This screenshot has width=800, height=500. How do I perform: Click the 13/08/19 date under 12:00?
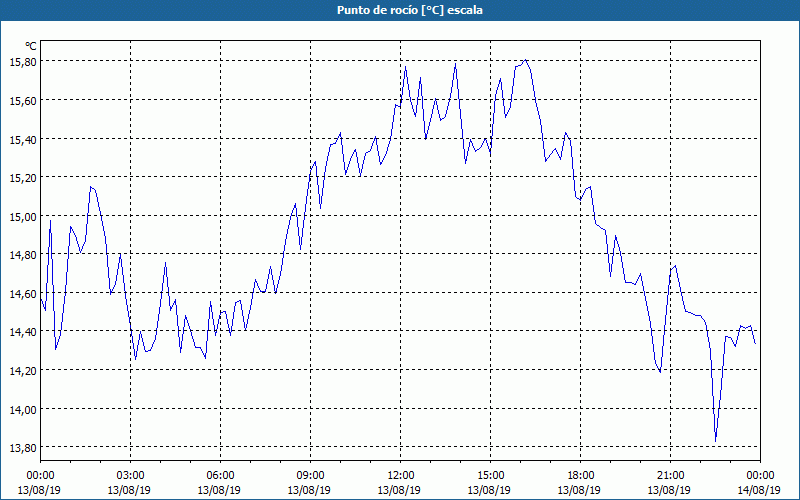tap(399, 490)
